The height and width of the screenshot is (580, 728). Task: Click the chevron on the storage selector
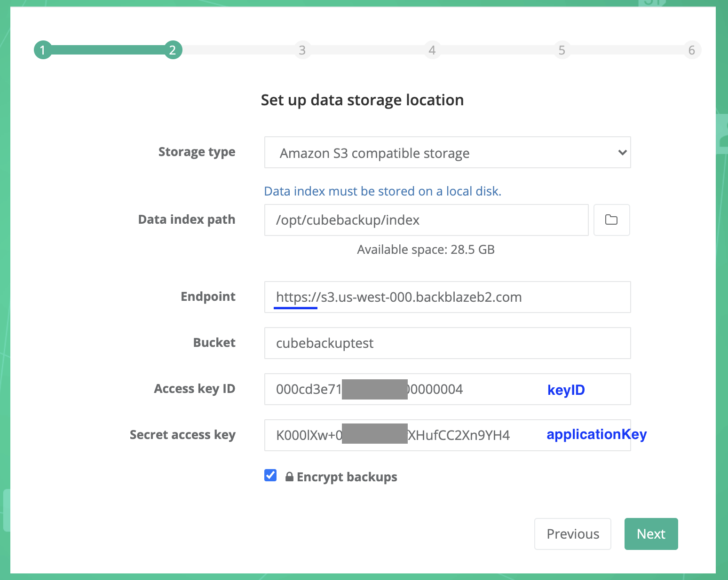(x=622, y=152)
